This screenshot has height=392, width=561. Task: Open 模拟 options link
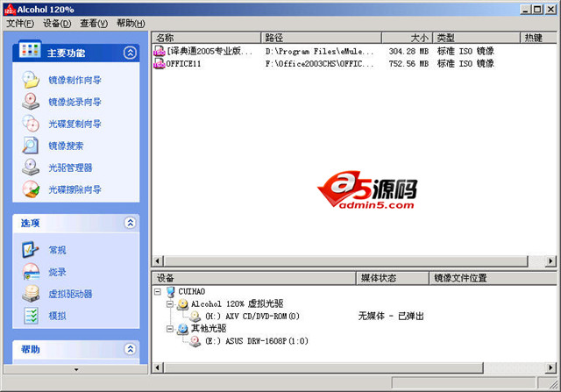(x=57, y=316)
